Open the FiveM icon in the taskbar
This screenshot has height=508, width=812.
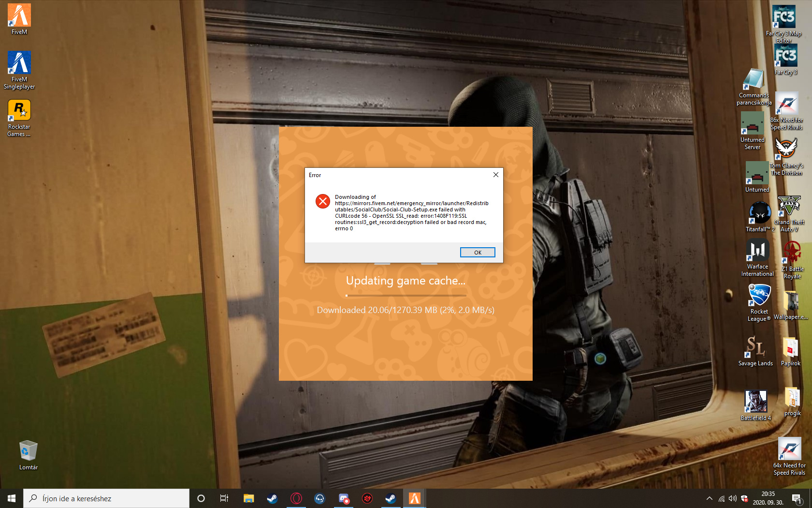(414, 498)
